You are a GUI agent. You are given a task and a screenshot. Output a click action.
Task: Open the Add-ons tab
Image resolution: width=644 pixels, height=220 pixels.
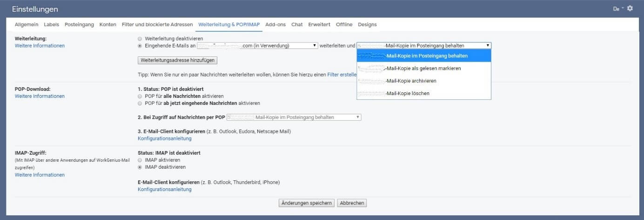pyautogui.click(x=275, y=24)
